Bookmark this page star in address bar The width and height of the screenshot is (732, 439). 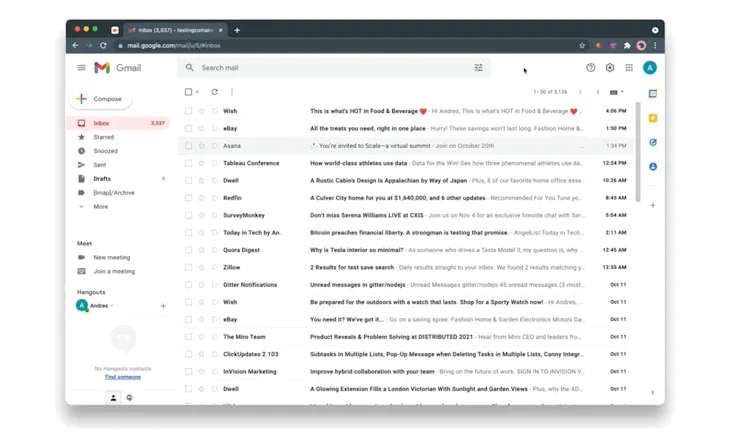point(582,45)
